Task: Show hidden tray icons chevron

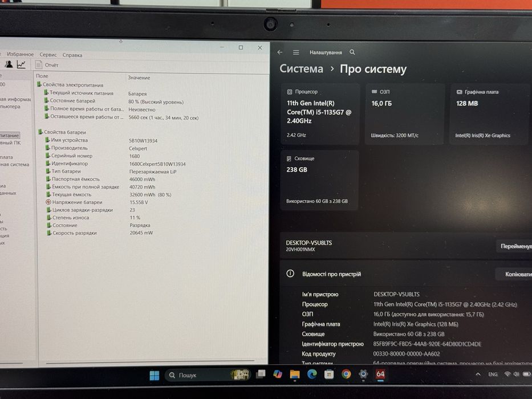Action: [478, 374]
